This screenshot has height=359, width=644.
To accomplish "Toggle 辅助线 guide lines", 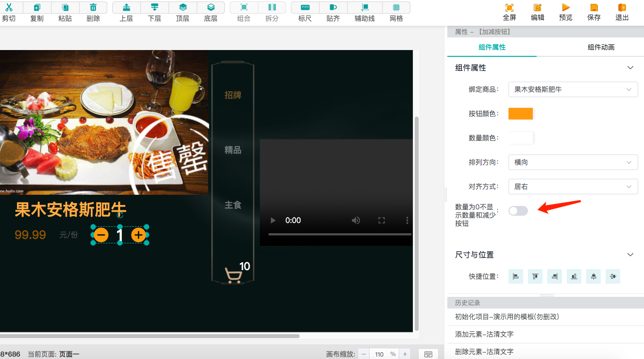I will [x=364, y=13].
